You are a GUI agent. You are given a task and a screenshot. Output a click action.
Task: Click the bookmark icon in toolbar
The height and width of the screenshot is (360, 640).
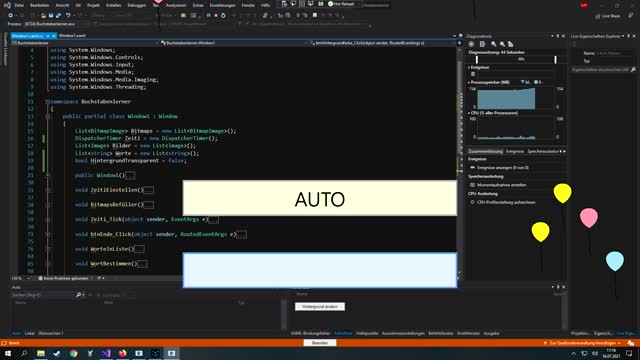[315, 16]
